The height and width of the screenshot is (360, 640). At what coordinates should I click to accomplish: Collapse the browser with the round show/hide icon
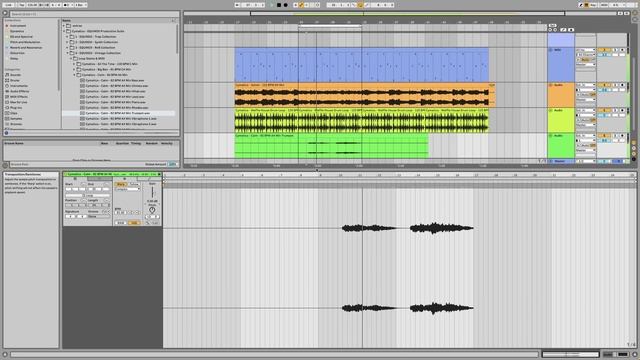point(5,13)
